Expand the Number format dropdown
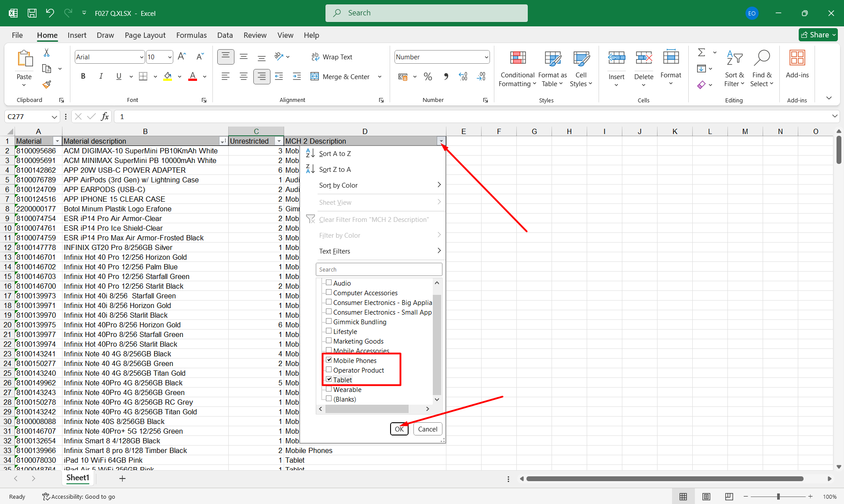Screen dimensions: 844x504 (x=486, y=57)
